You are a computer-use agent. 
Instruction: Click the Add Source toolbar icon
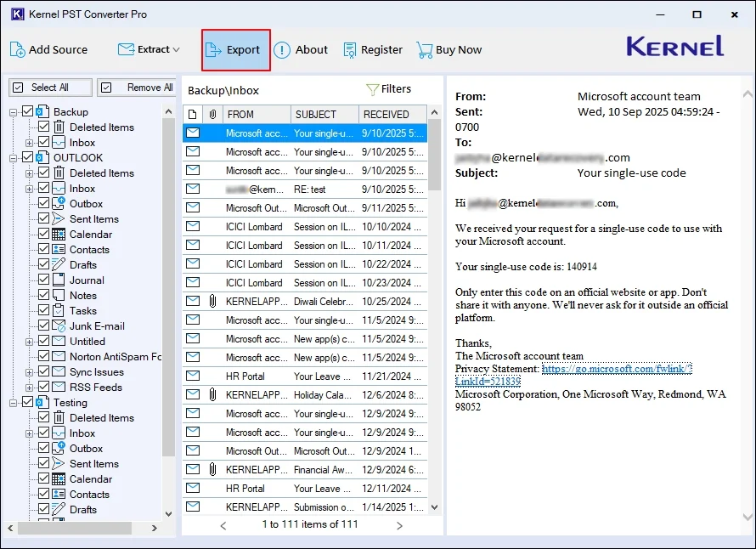(18, 49)
